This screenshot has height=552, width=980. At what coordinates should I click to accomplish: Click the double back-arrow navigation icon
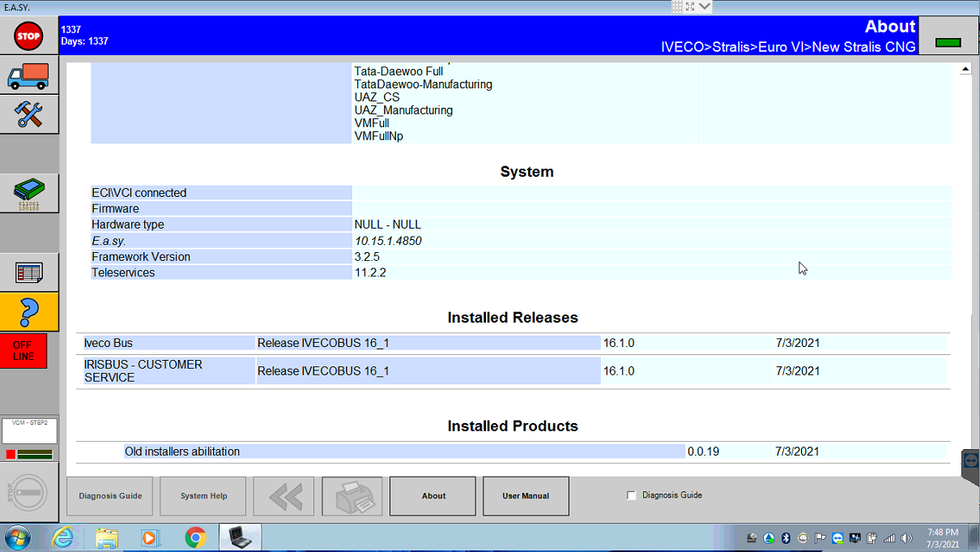click(x=283, y=495)
